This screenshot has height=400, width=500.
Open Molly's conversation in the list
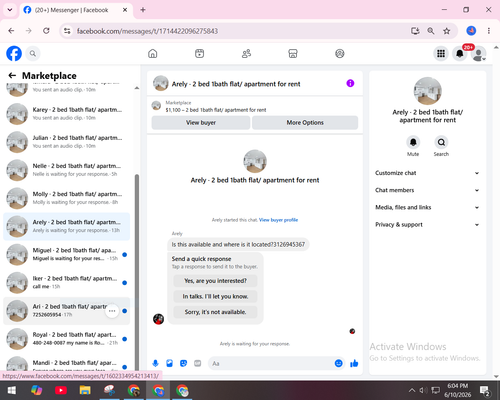pyautogui.click(x=66, y=198)
